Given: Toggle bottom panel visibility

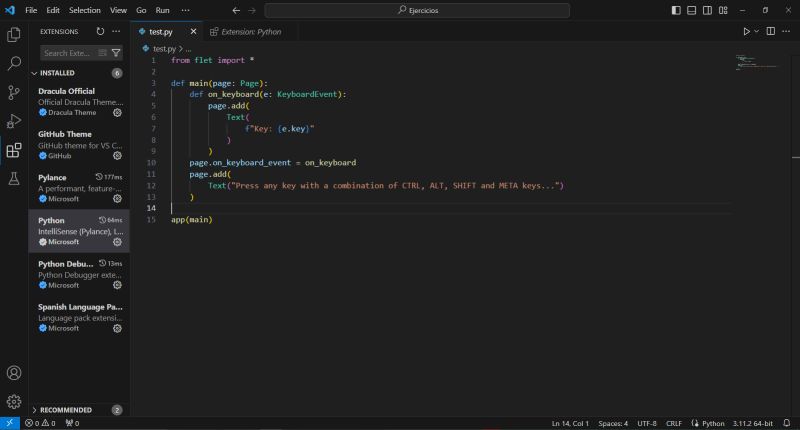Looking at the screenshot, I should [x=691, y=10].
